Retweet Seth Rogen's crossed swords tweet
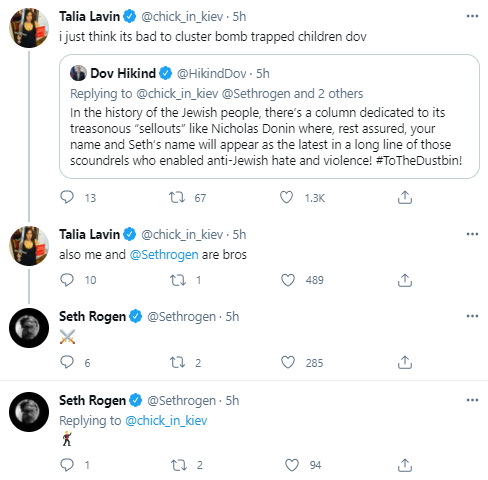488x480 pixels. pos(177,362)
